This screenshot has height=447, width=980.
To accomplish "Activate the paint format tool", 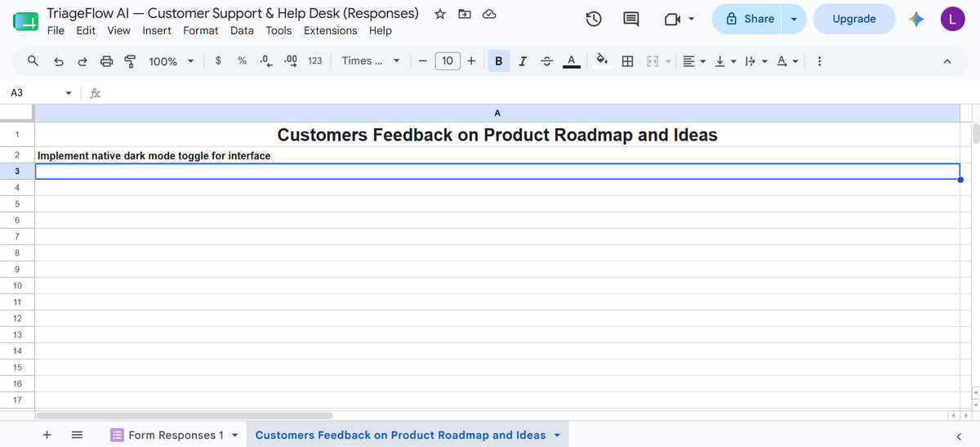I will pos(130,60).
